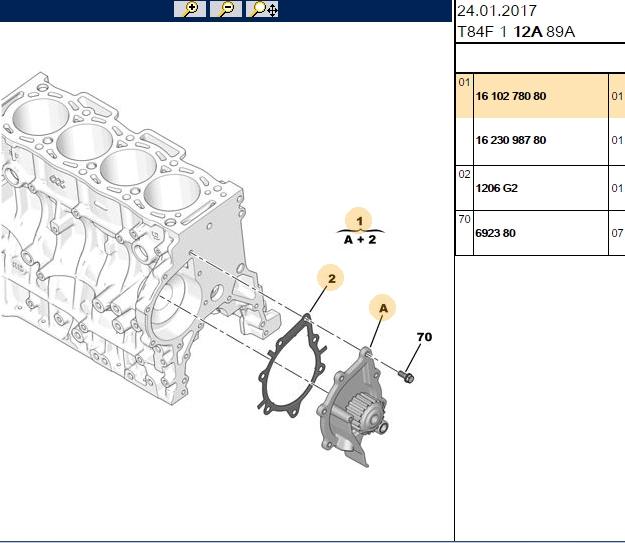The height and width of the screenshot is (543, 625).
Task: Select the zoom-and-pan magnifier tool
Action: 262,9
